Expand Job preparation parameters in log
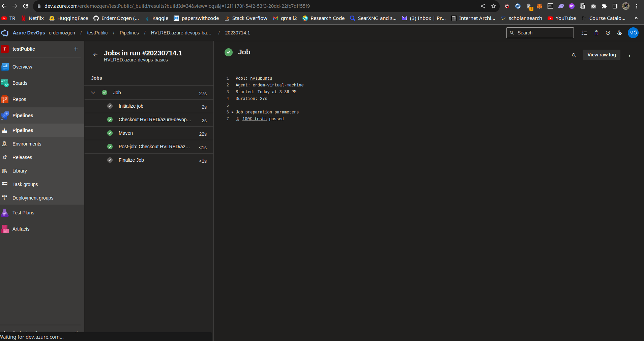The image size is (644, 341). (x=233, y=112)
